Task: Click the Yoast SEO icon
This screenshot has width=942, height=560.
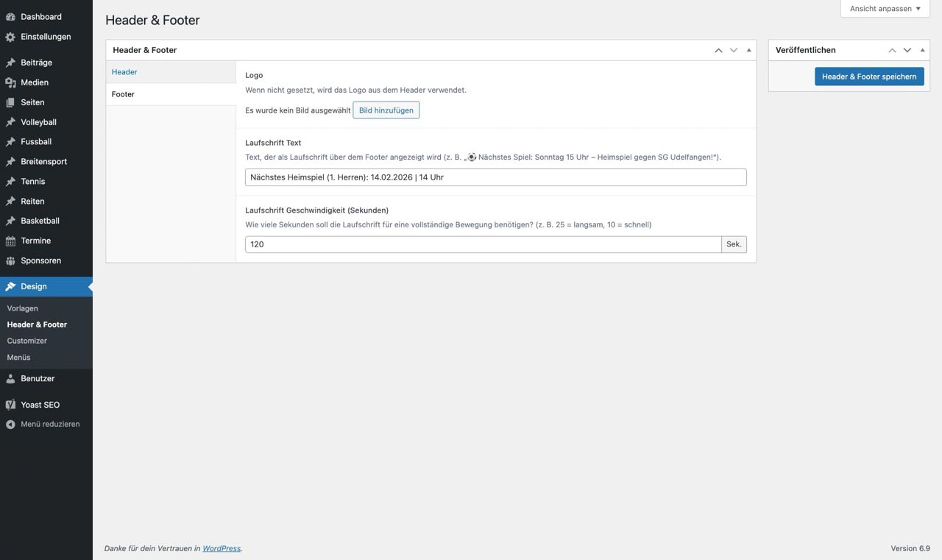Action: coord(10,405)
